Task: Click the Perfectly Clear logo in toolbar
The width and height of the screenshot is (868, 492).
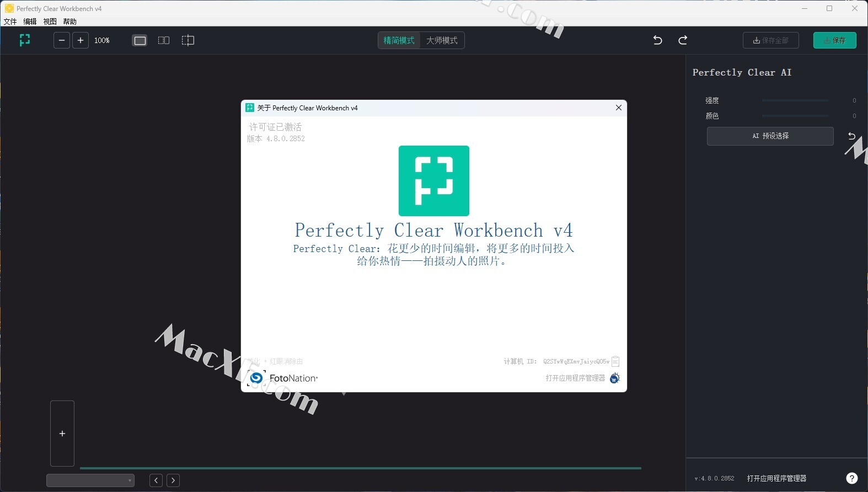Action: point(25,40)
